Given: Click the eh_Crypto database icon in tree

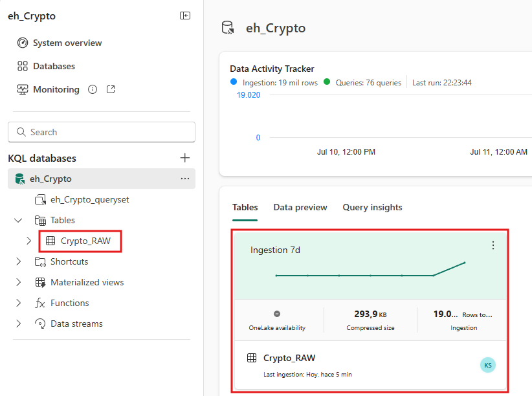Looking at the screenshot, I should click(20, 179).
